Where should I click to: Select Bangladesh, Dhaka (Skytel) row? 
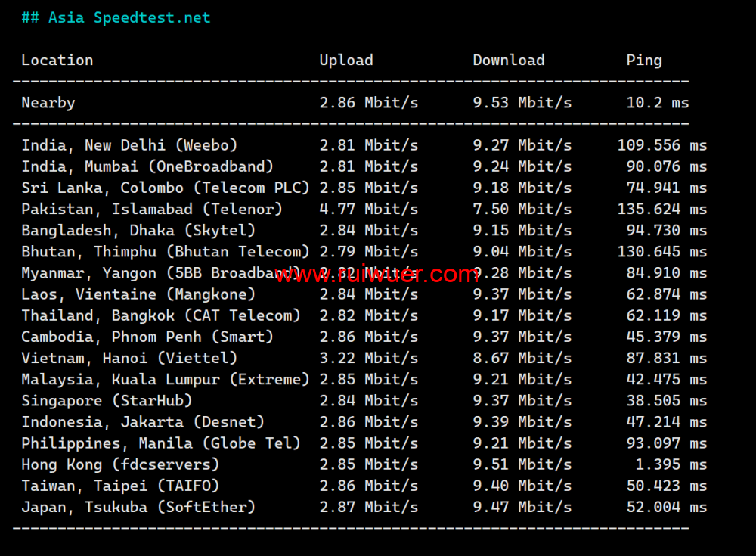click(x=138, y=230)
